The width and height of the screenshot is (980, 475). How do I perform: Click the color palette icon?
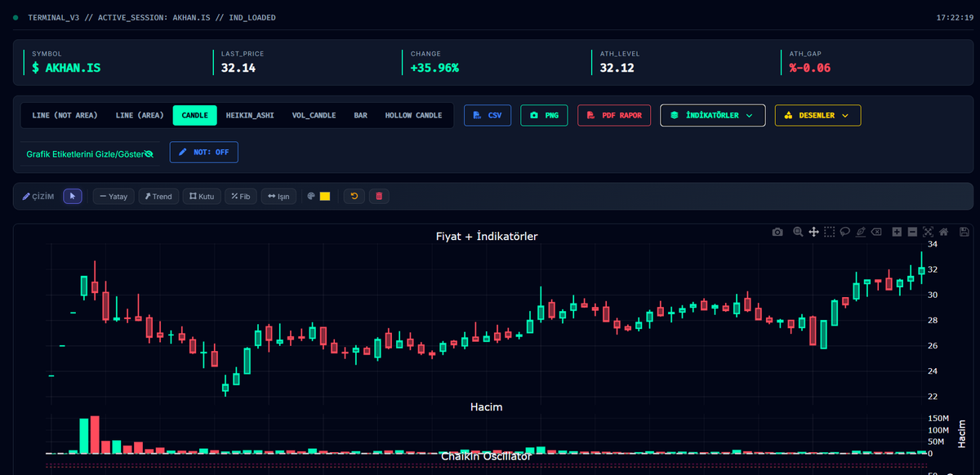(310, 196)
